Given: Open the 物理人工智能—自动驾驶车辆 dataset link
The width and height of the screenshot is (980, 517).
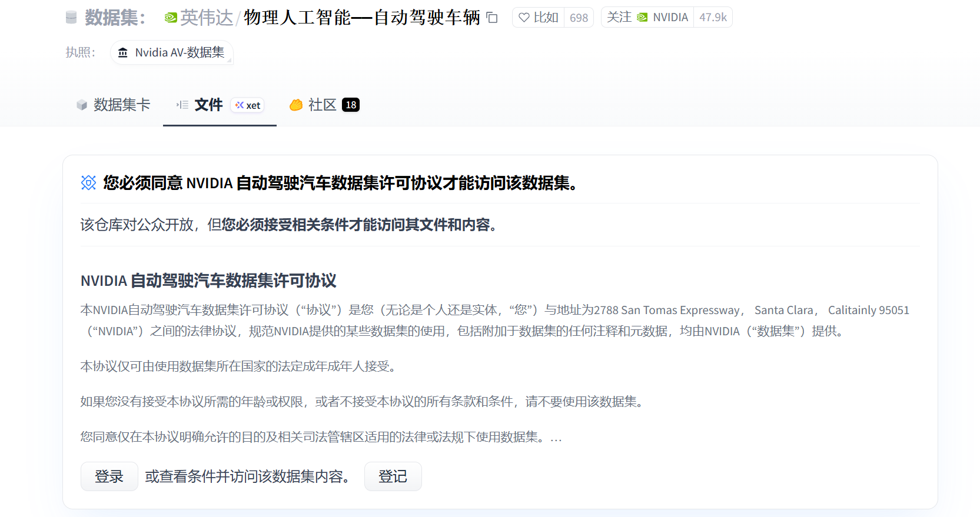Looking at the screenshot, I should pos(361,18).
